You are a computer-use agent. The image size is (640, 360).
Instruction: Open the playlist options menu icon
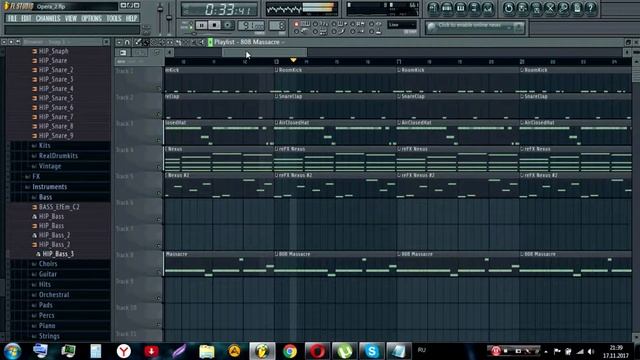pos(119,42)
